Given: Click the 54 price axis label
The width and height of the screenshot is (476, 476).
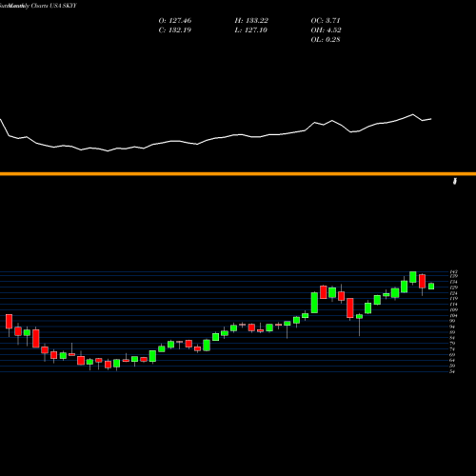Looking at the screenshot, I should tap(452, 371).
